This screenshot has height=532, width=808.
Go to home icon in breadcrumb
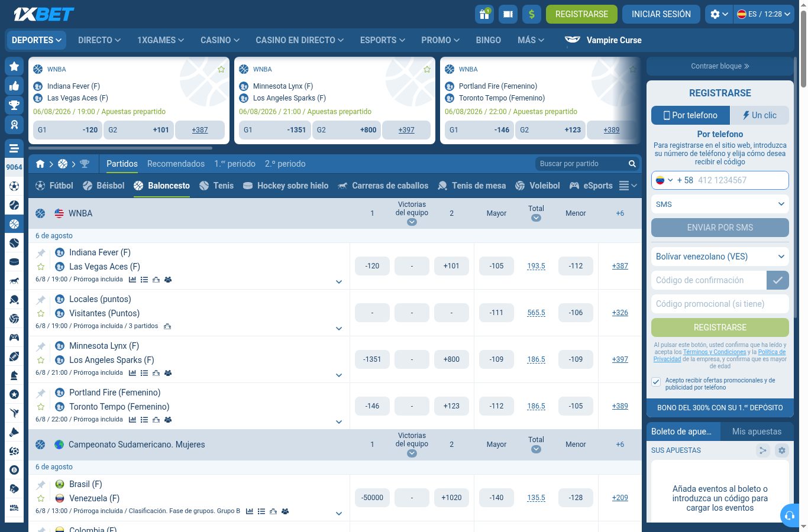[x=40, y=164]
